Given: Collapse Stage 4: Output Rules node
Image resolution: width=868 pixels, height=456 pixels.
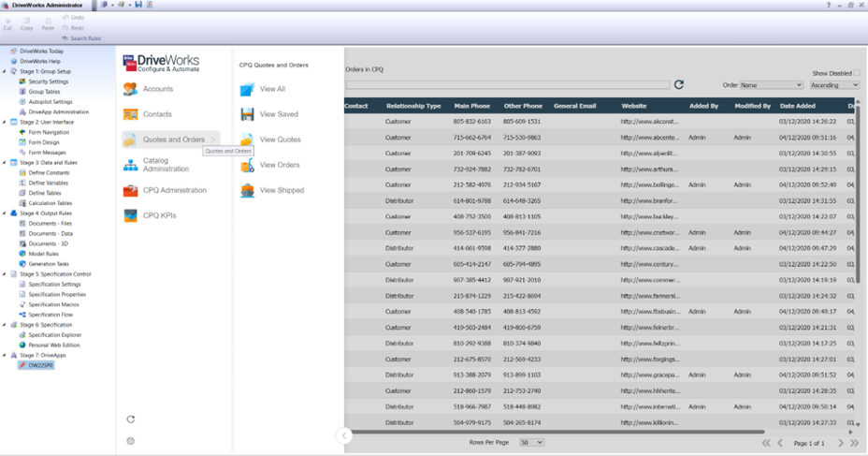Looking at the screenshot, I should tap(5, 213).
